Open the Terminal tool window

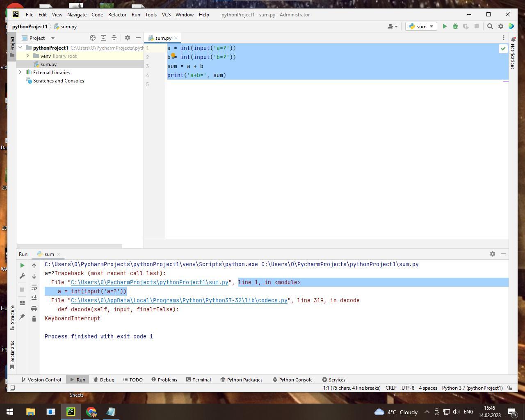point(198,380)
